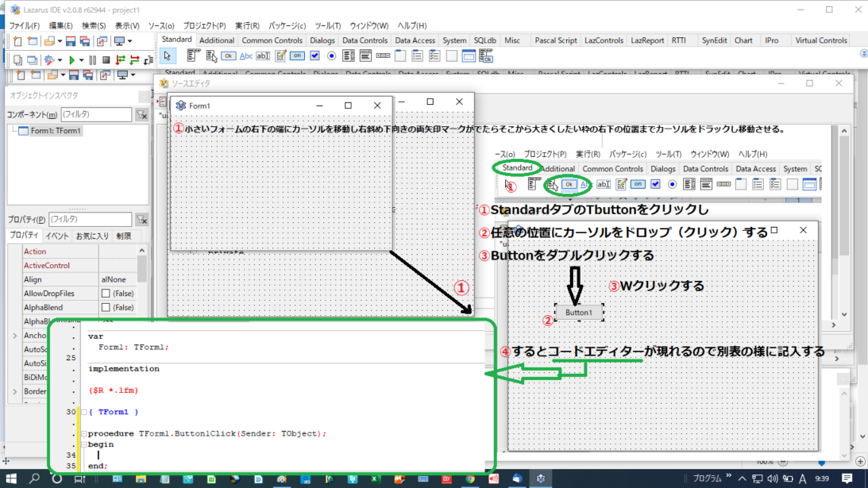
Task: Click the Save floppy disk icon
Action: tap(71, 41)
